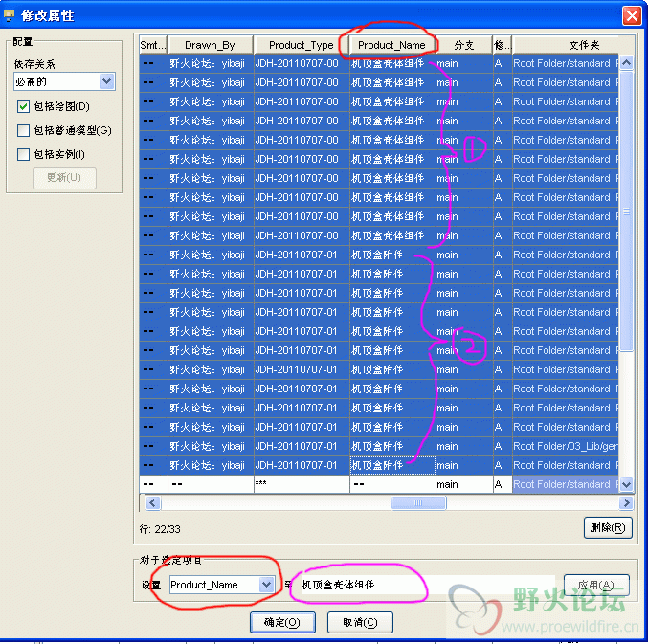Confirm with the 确定(O) button
This screenshot has width=648, height=644.
point(282,622)
